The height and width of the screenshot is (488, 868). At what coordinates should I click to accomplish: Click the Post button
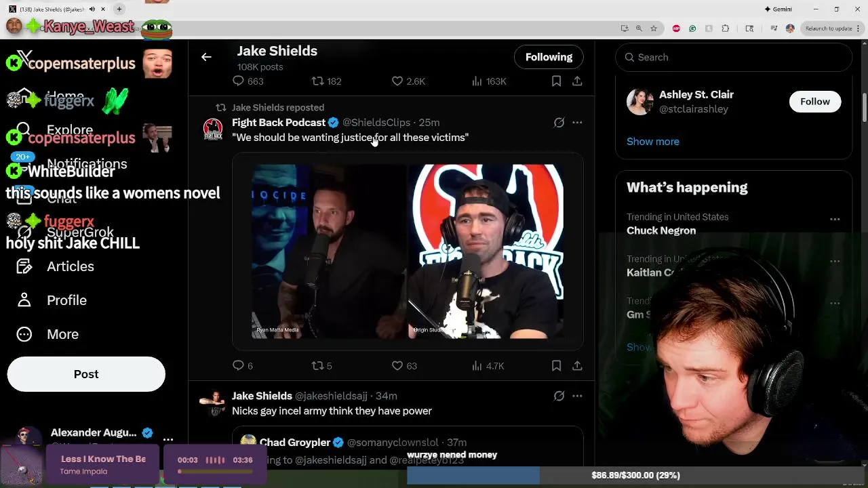86,374
